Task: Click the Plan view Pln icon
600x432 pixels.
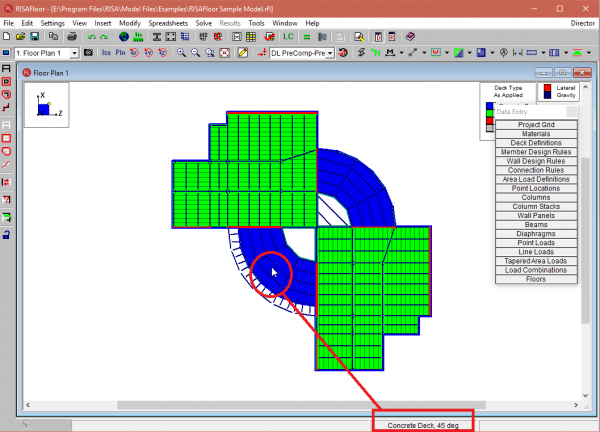Action: [122, 52]
